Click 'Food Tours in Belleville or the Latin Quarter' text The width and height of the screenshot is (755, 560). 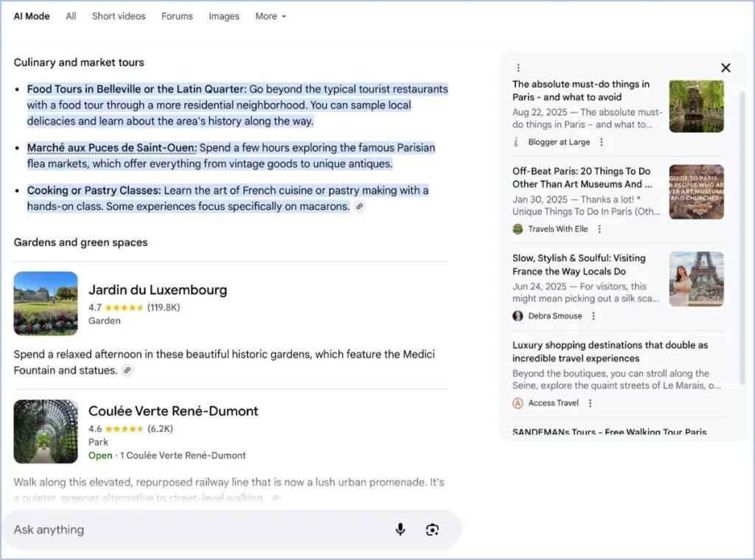(x=136, y=89)
